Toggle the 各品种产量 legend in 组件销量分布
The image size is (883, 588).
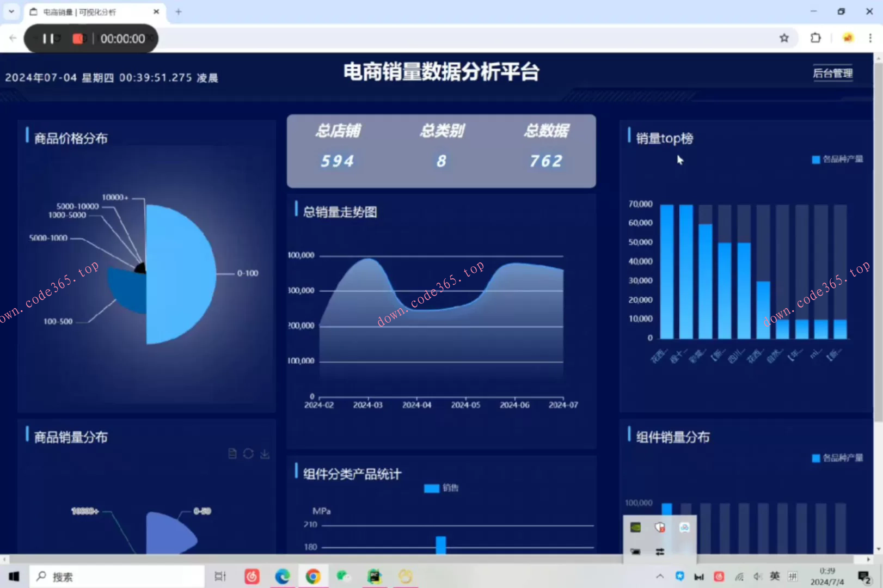[837, 458]
